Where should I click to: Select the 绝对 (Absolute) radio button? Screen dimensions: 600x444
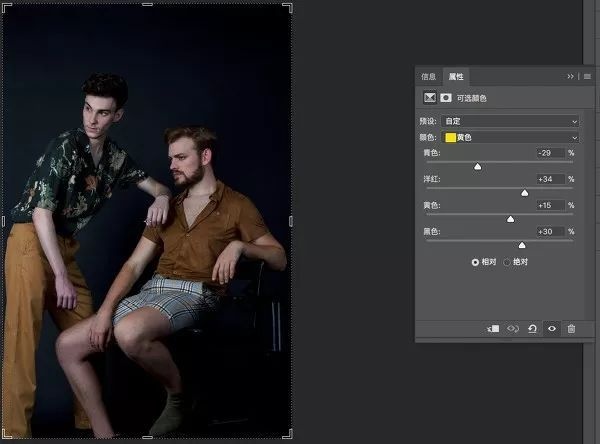(x=507, y=262)
